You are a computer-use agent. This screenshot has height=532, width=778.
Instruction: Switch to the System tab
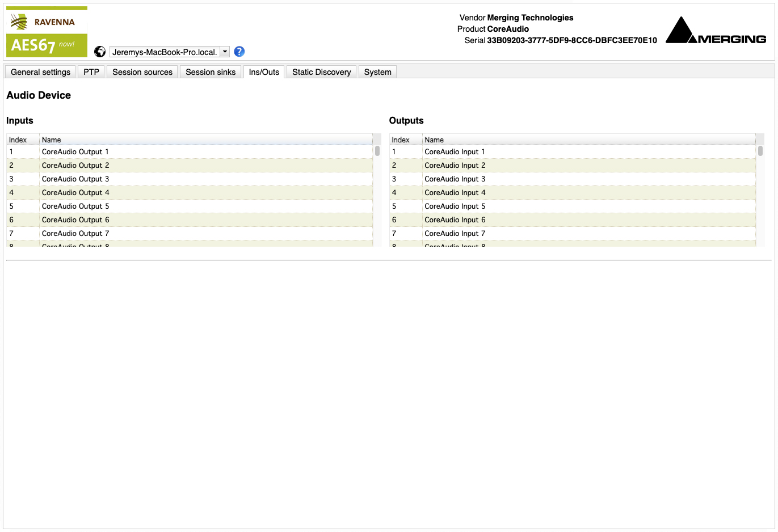click(377, 72)
